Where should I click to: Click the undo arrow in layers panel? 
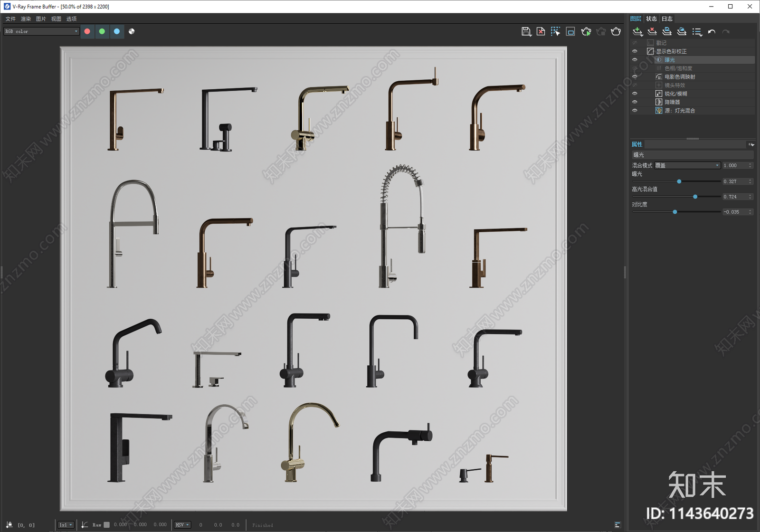712,32
